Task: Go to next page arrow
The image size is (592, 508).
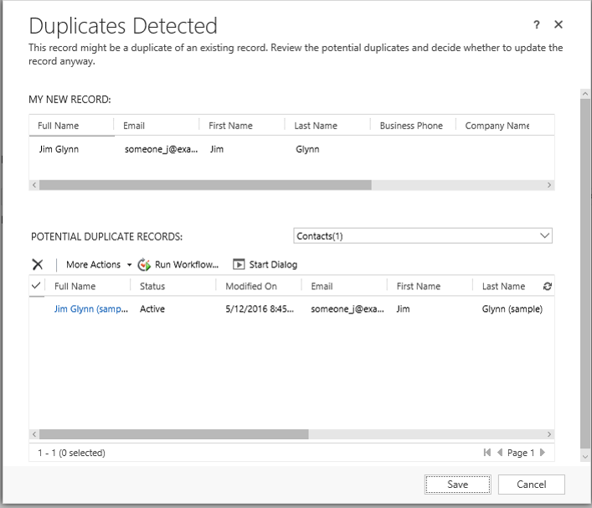Action: pyautogui.click(x=543, y=452)
